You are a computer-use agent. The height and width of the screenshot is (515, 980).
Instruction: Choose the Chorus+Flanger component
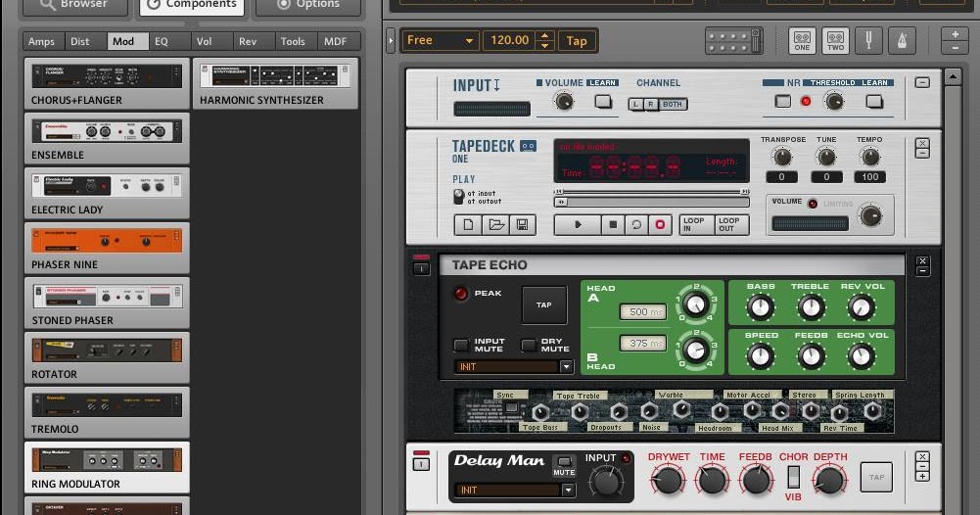point(107,84)
